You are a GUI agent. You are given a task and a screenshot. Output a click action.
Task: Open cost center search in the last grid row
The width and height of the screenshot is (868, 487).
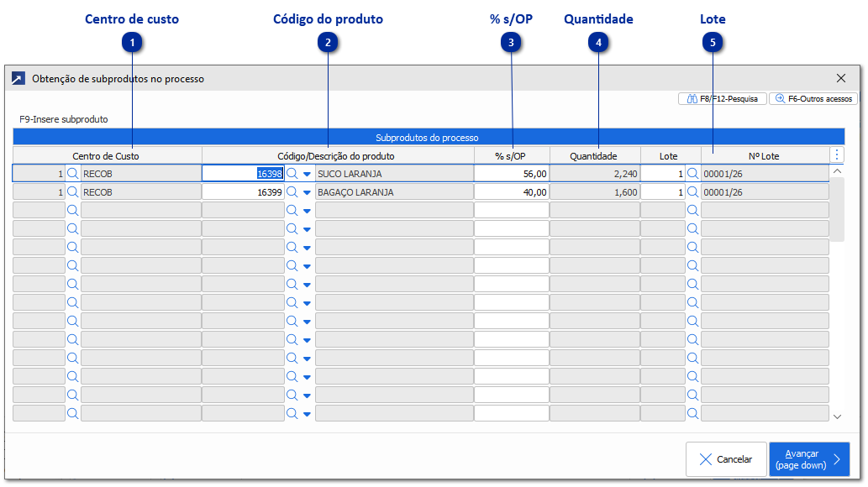(72, 413)
